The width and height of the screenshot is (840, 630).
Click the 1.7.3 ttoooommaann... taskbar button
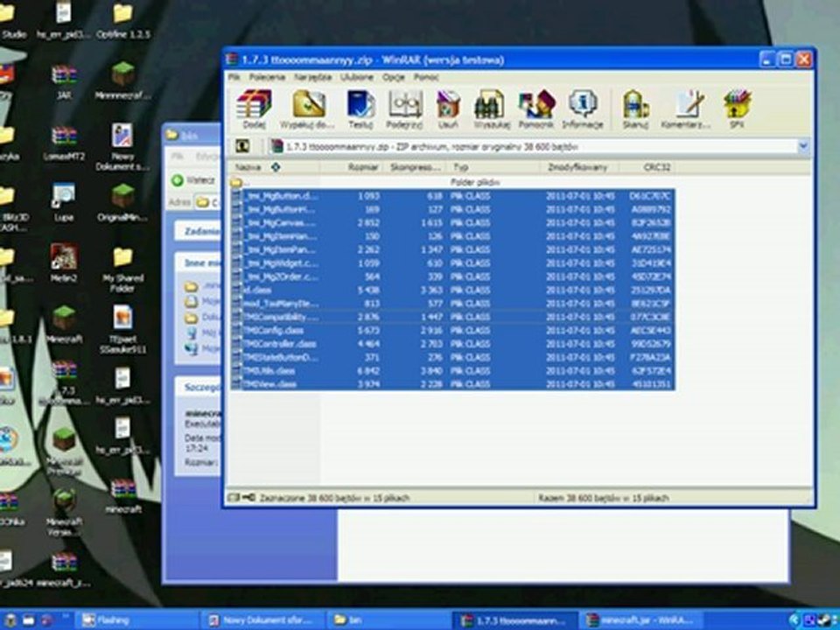[514, 620]
